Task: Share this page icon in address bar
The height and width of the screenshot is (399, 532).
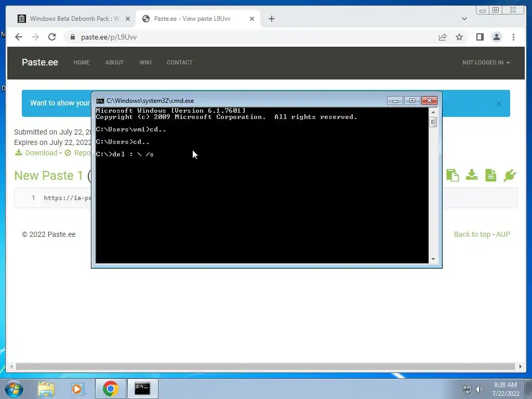Action: (x=443, y=37)
